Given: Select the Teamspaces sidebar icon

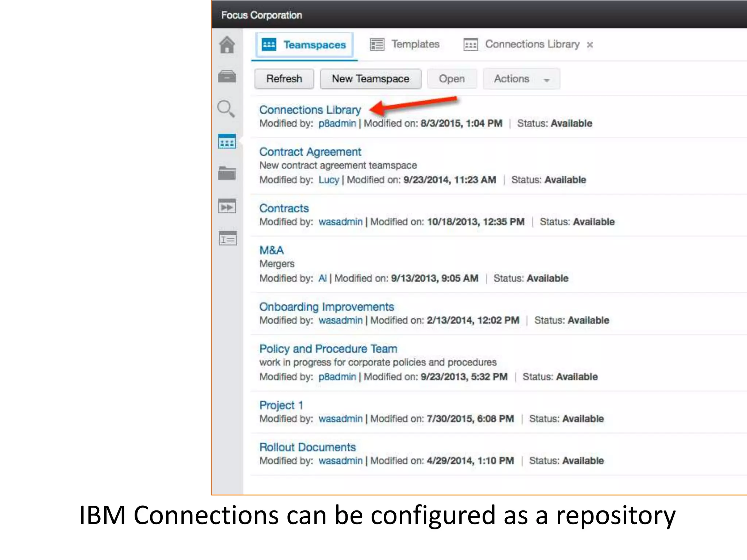Looking at the screenshot, I should pos(227,141).
